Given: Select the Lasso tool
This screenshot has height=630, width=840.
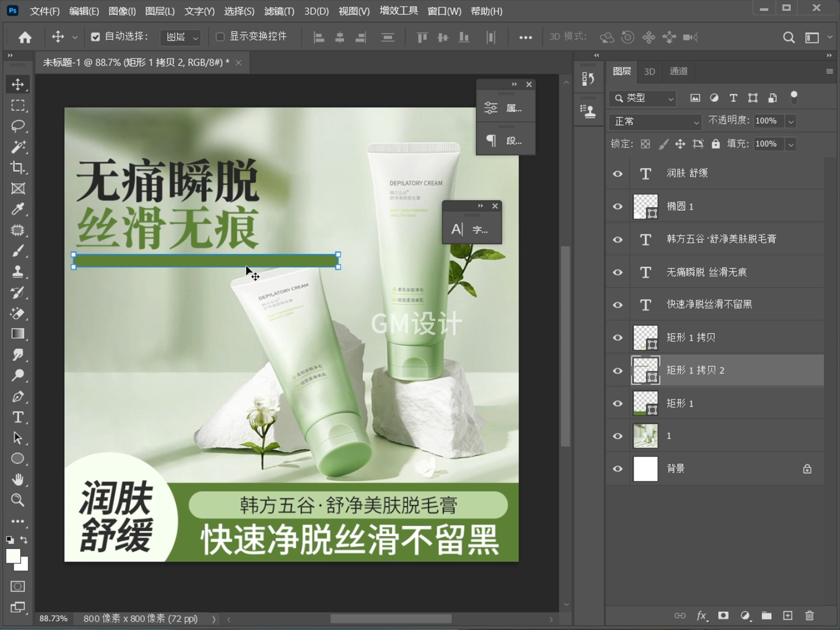Looking at the screenshot, I should click(17, 126).
